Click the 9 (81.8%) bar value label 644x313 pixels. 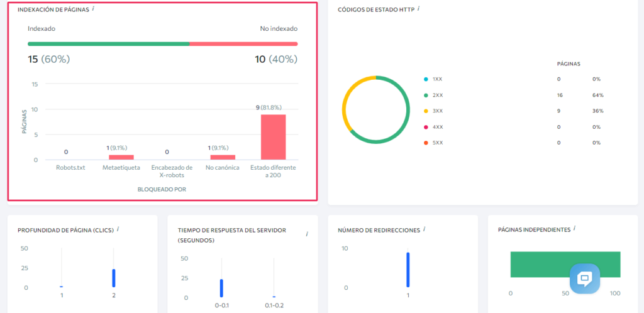(269, 107)
